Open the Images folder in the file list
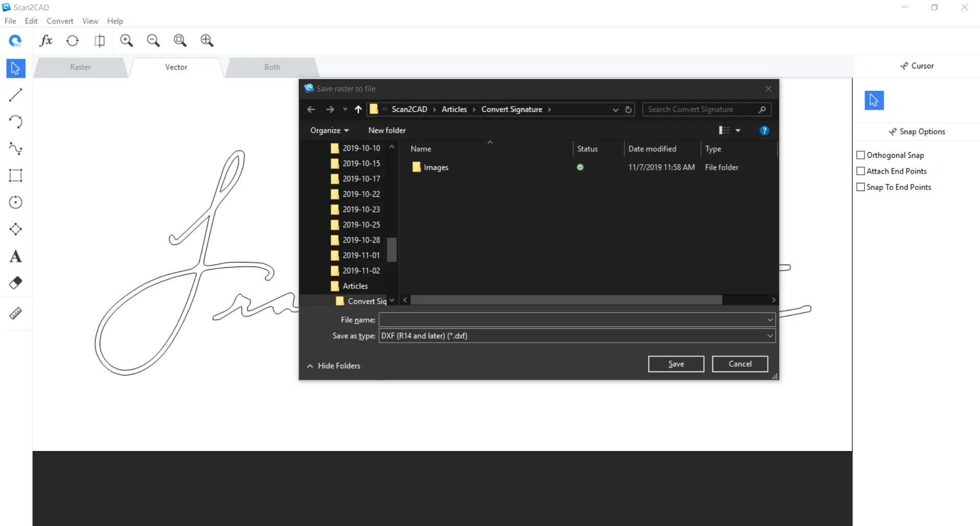 click(x=435, y=167)
